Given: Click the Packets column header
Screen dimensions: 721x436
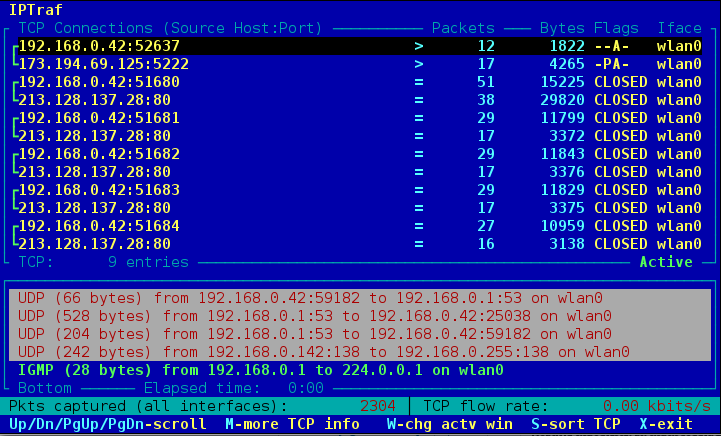Looking at the screenshot, I should [463, 28].
